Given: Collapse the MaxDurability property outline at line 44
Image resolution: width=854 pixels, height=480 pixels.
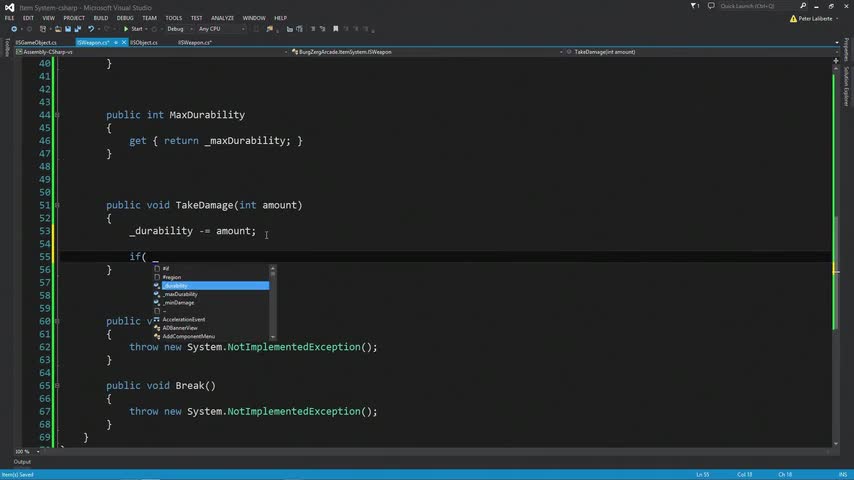Looking at the screenshot, I should (57, 115).
